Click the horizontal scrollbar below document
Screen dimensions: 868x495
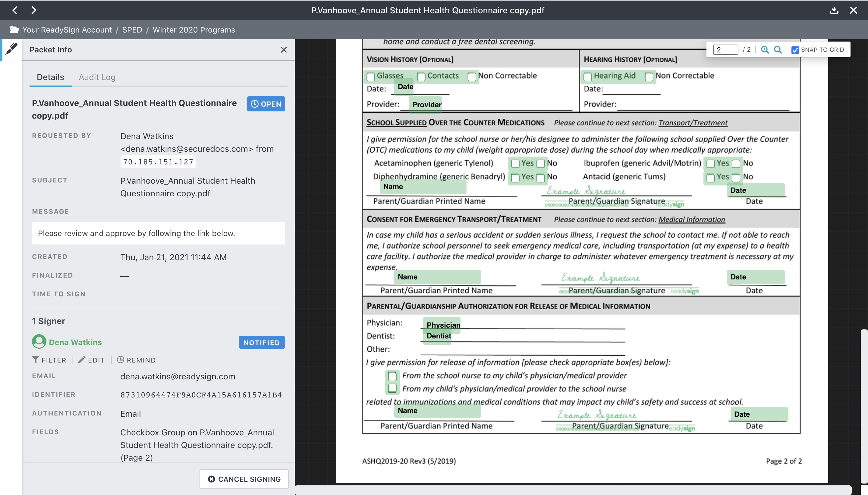[x=573, y=490]
